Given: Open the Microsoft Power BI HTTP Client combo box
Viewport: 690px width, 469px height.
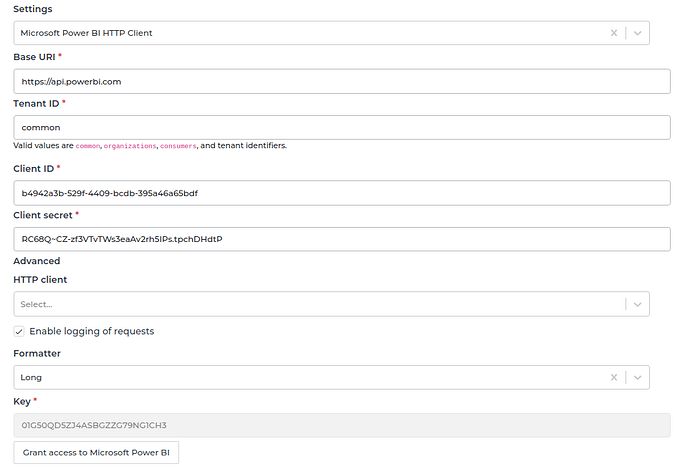Looking at the screenshot, I should coord(331,33).
